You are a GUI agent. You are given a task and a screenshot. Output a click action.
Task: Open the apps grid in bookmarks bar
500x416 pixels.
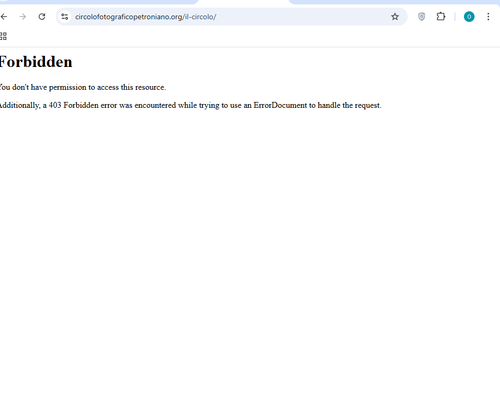3,36
